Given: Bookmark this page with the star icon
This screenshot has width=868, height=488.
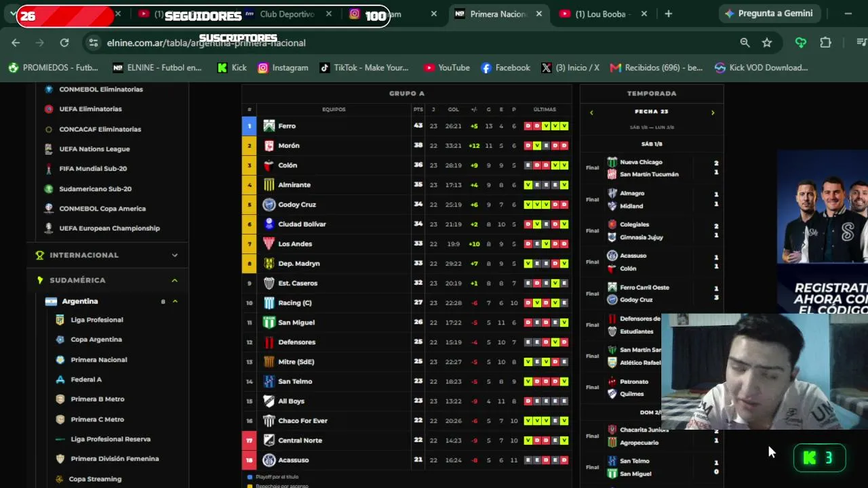Looking at the screenshot, I should (x=767, y=43).
